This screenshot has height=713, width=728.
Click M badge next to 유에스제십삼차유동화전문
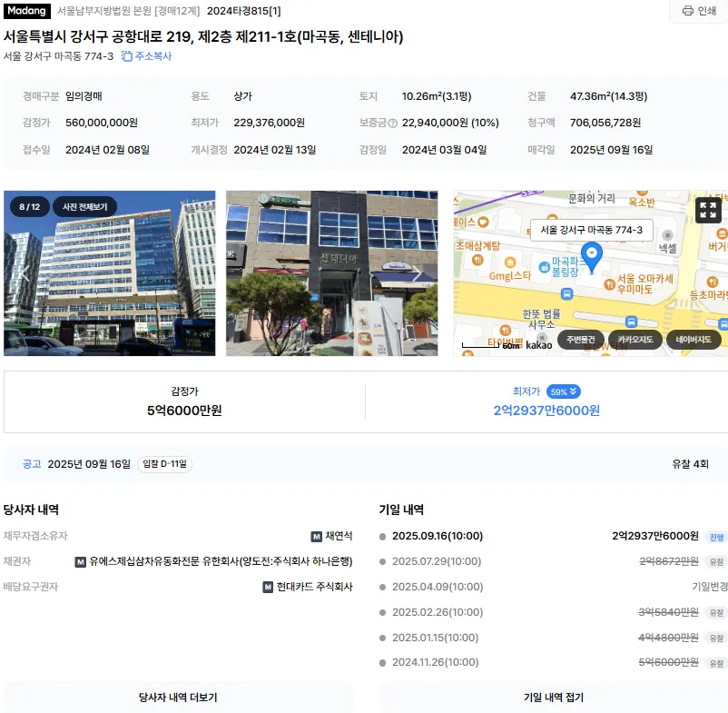(x=80, y=562)
